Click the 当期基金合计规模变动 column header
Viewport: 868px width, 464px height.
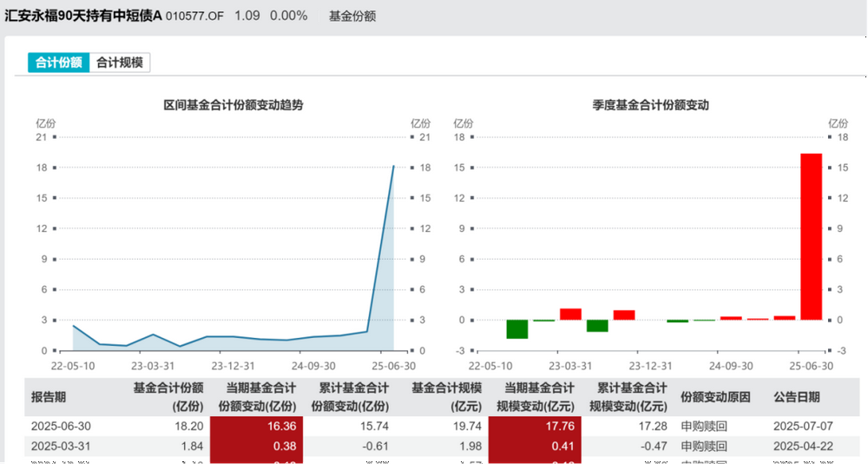(x=535, y=397)
